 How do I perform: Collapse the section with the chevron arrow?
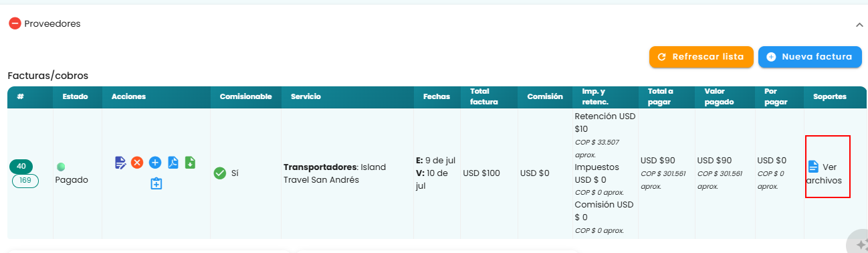pos(859,25)
